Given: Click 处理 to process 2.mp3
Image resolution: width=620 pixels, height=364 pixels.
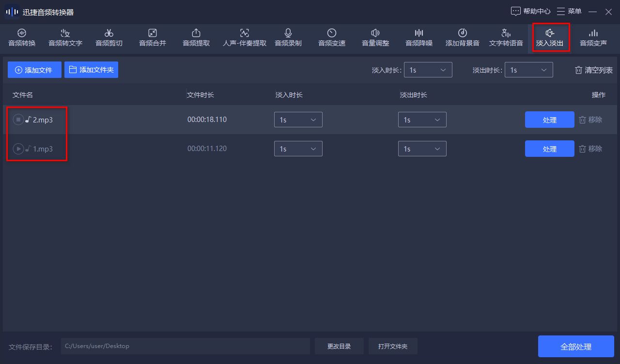Looking at the screenshot, I should (x=550, y=120).
